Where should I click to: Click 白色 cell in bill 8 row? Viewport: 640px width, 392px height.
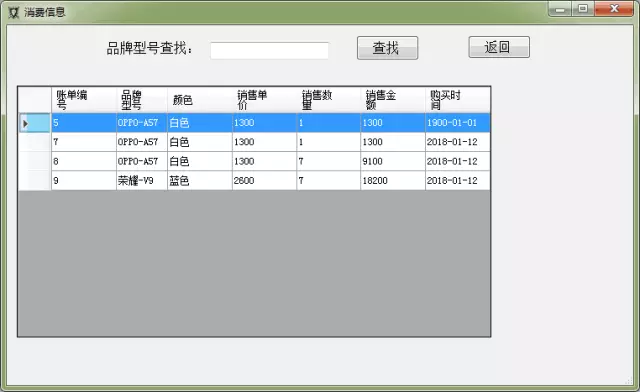click(x=200, y=161)
